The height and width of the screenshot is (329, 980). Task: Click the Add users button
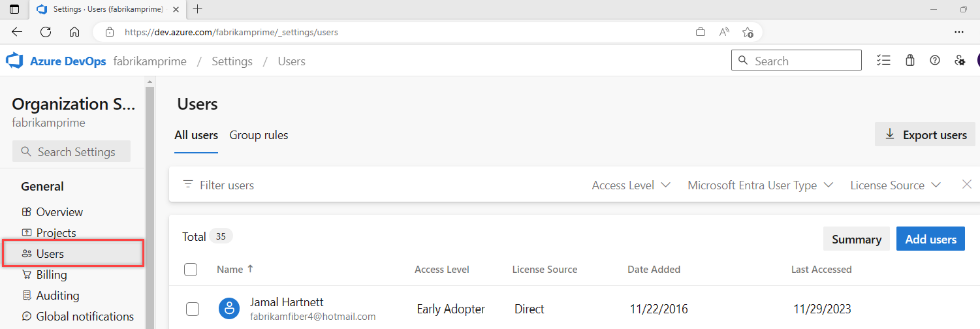point(930,239)
